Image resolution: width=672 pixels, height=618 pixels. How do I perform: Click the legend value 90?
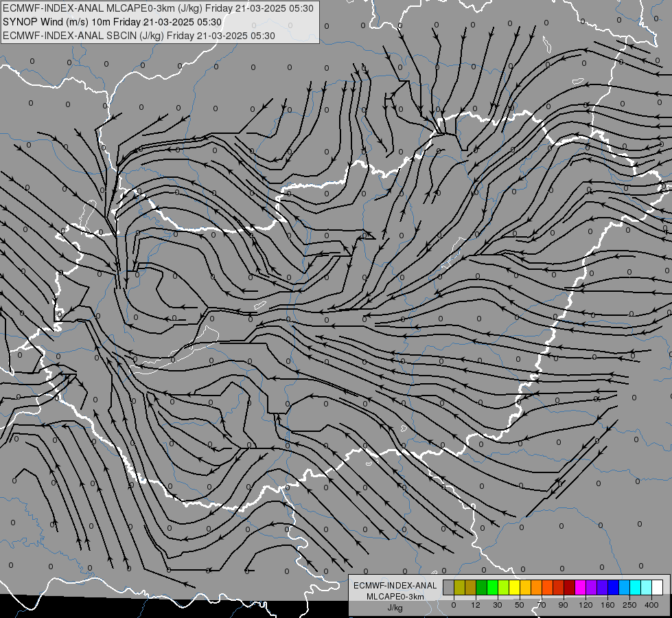pyautogui.click(x=563, y=605)
